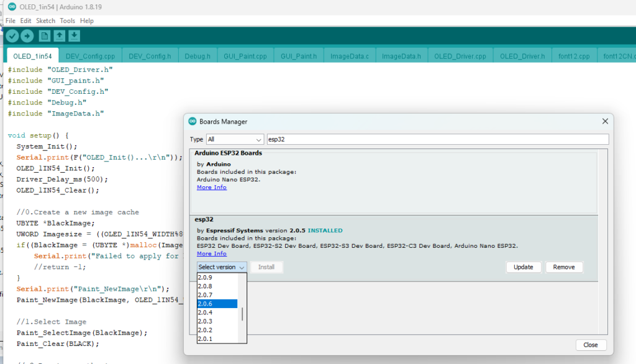The image size is (636, 364).
Task: Click the OLED_1IN54_Init(); code line
Action: coord(55,168)
